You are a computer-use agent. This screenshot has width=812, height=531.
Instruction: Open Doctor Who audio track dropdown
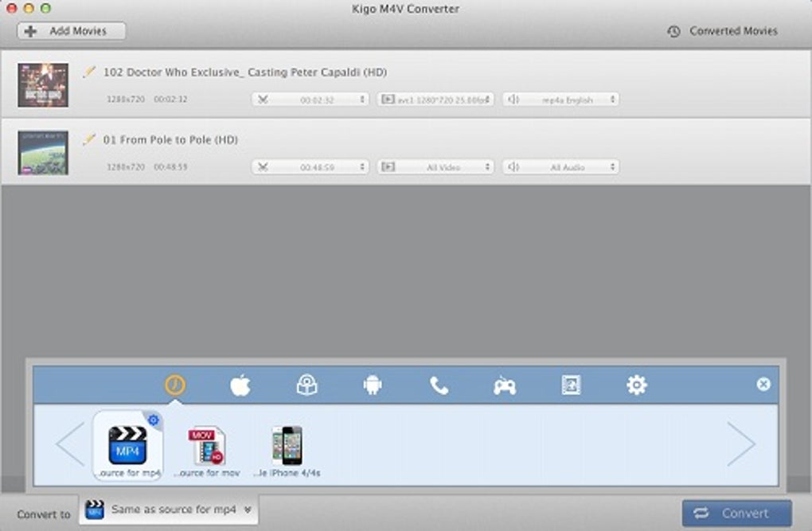[x=561, y=100]
